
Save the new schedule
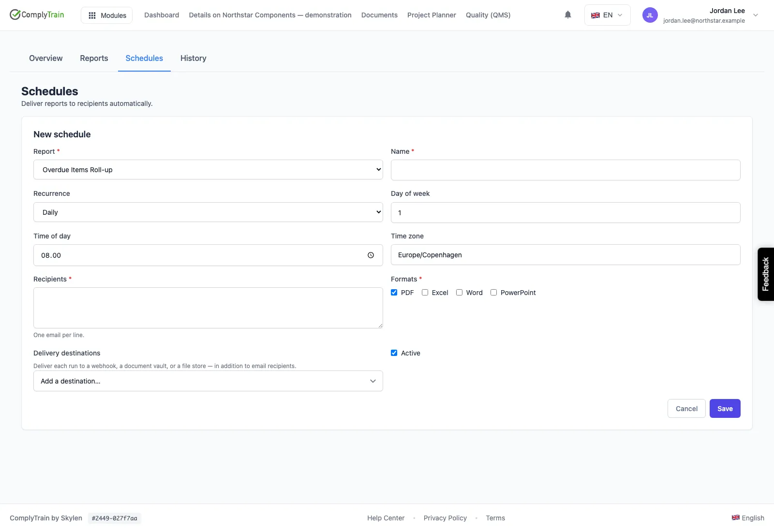point(725,409)
